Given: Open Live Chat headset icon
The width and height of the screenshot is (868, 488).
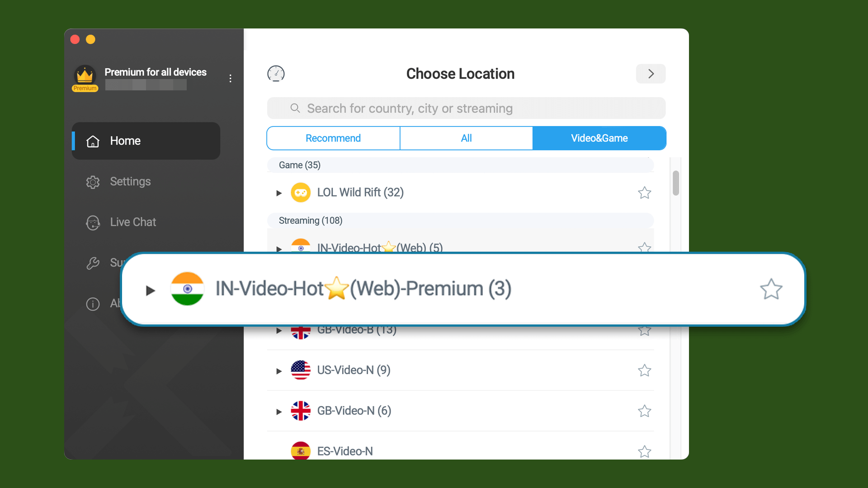Looking at the screenshot, I should point(93,222).
